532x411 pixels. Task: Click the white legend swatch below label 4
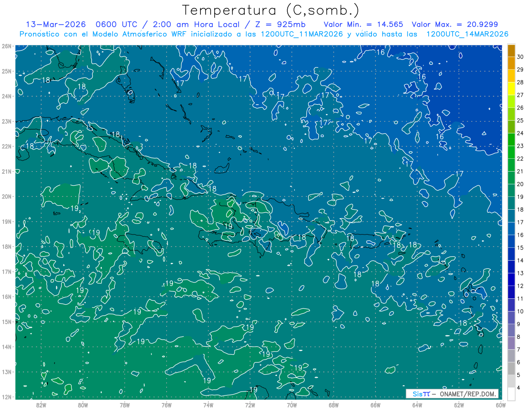511,394
